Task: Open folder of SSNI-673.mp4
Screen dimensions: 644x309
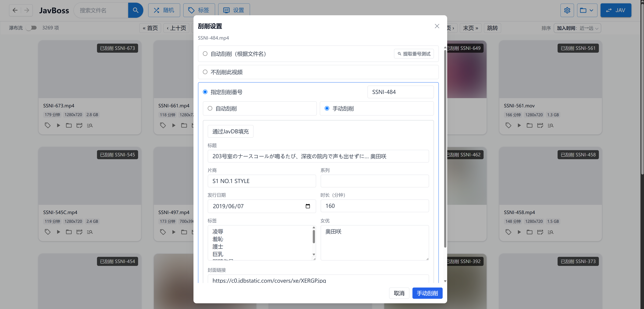Action: click(x=69, y=125)
